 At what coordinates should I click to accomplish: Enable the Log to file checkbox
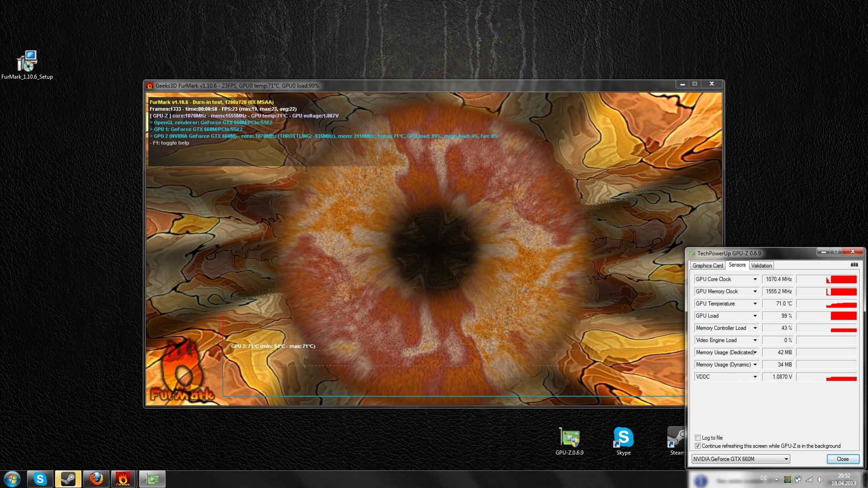pos(698,437)
